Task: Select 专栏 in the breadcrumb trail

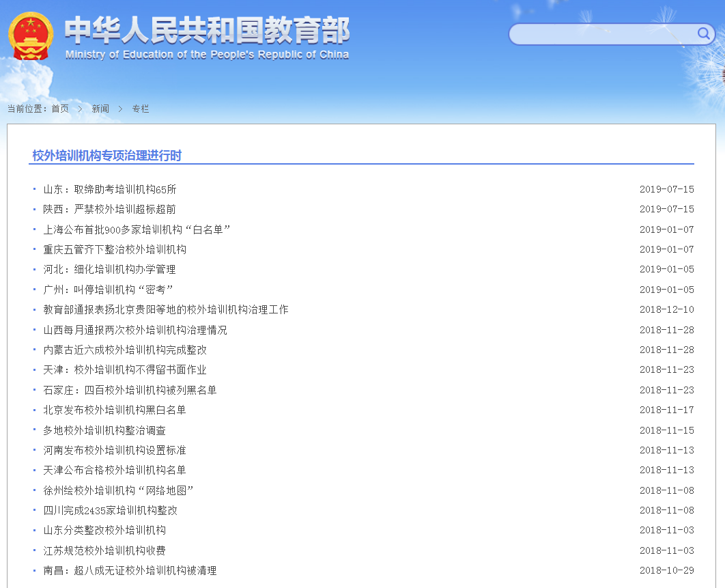Action: 141,109
